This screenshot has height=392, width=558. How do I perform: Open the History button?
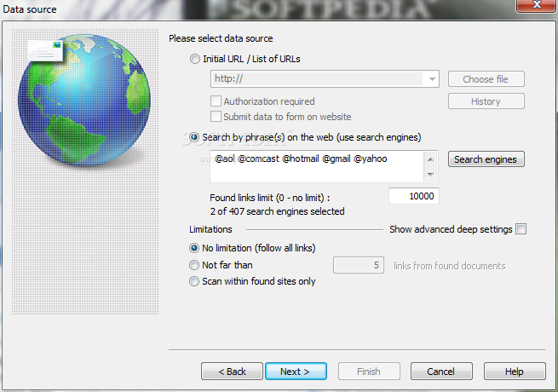click(486, 101)
